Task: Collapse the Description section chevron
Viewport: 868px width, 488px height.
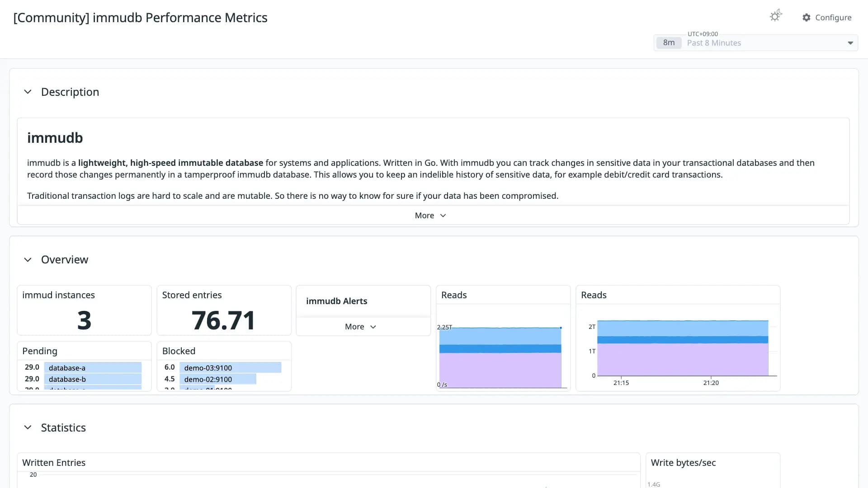Action: tap(28, 92)
